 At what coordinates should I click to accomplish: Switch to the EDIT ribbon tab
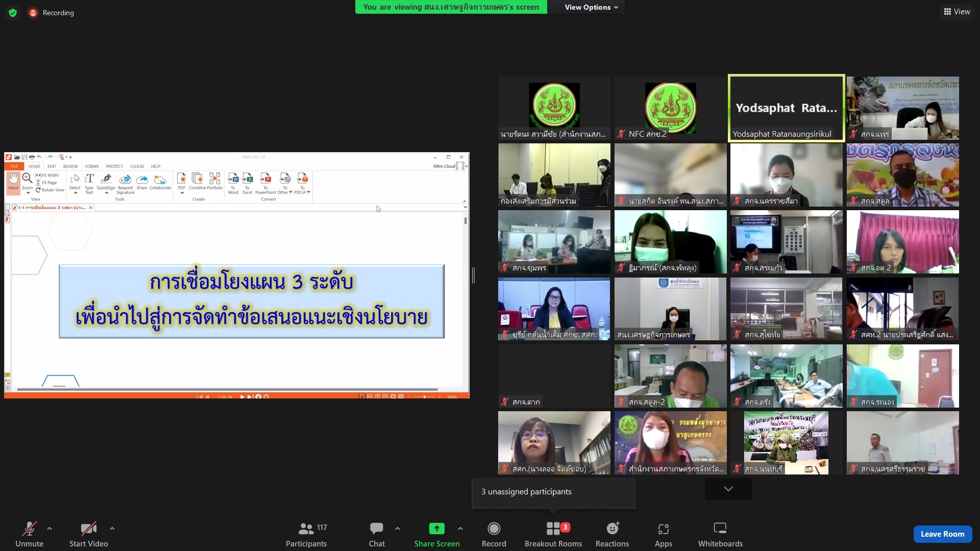point(52,166)
